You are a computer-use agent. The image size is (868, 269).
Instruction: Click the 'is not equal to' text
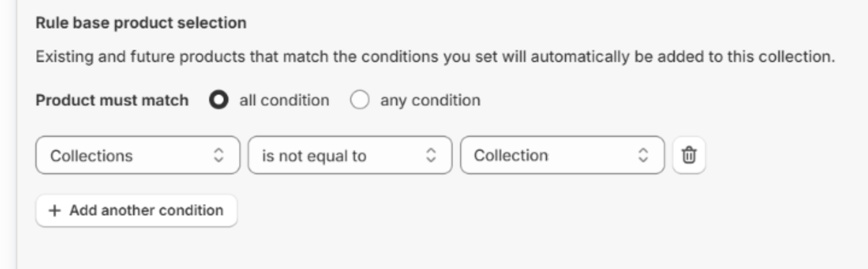pos(314,156)
